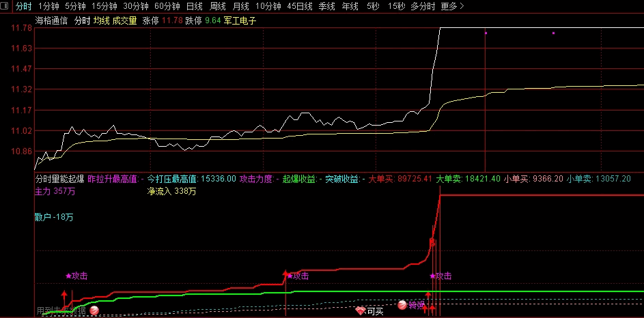Click the B buy marker on red line
Viewport: 644px width, 318px height.
point(432,243)
